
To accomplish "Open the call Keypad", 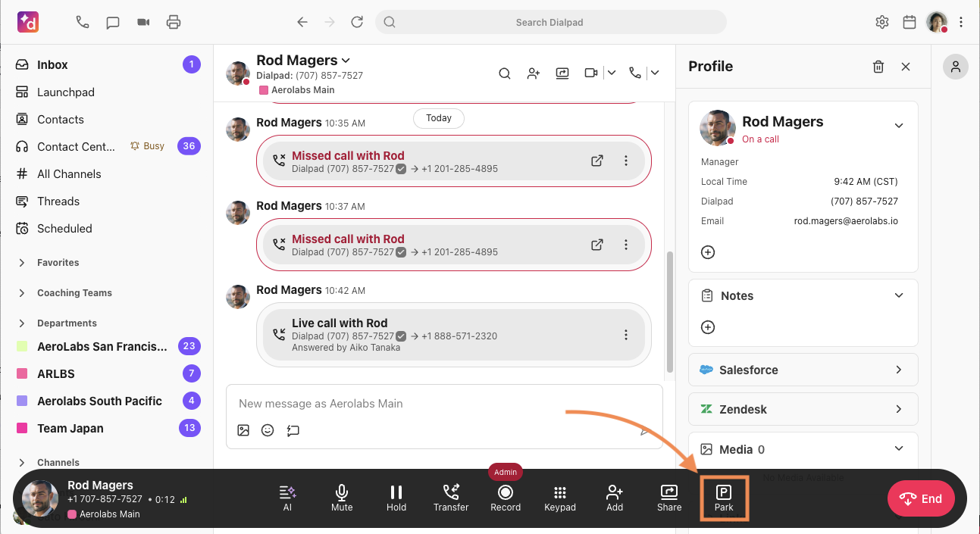I will click(560, 498).
